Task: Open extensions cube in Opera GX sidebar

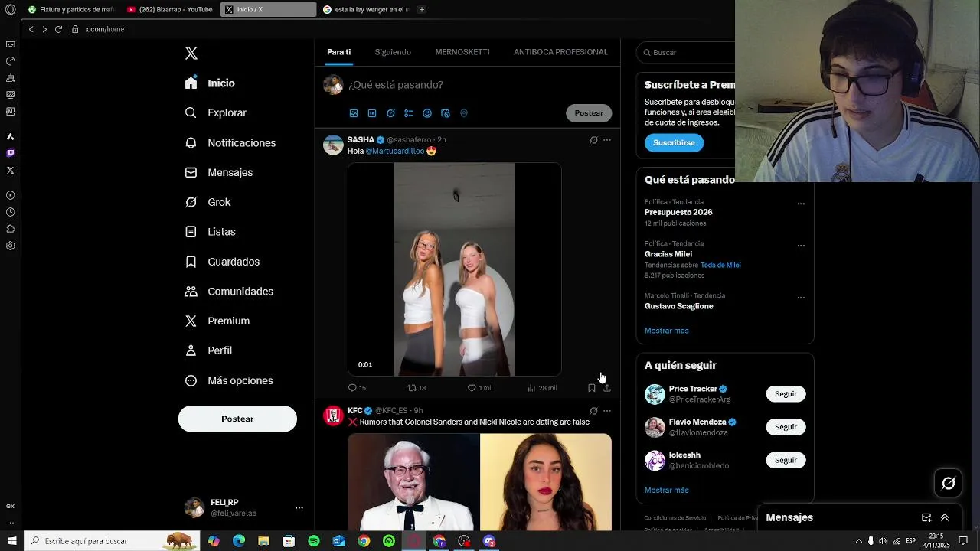Action: pyautogui.click(x=10, y=229)
